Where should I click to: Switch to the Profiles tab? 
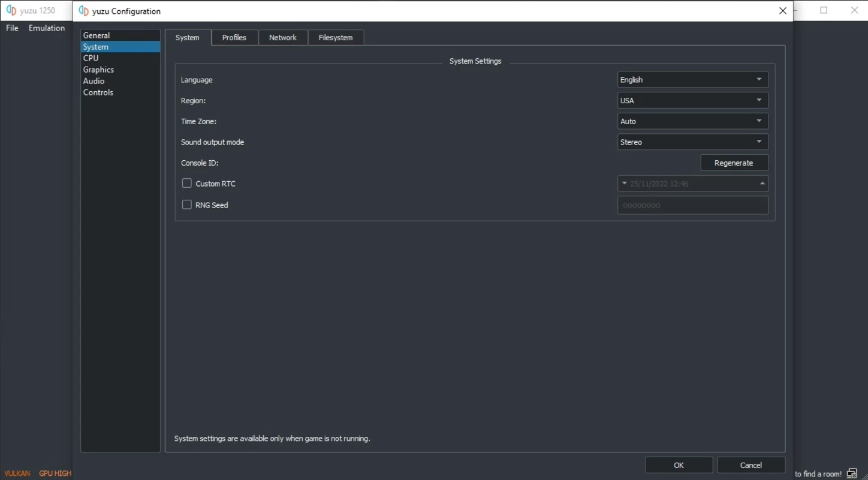[x=234, y=37]
